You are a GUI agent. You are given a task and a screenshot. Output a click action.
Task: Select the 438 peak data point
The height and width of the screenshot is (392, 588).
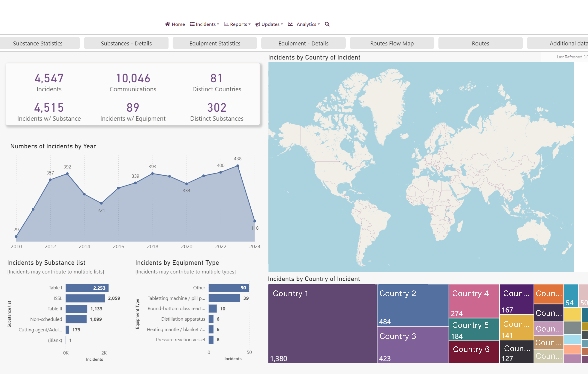[238, 166]
